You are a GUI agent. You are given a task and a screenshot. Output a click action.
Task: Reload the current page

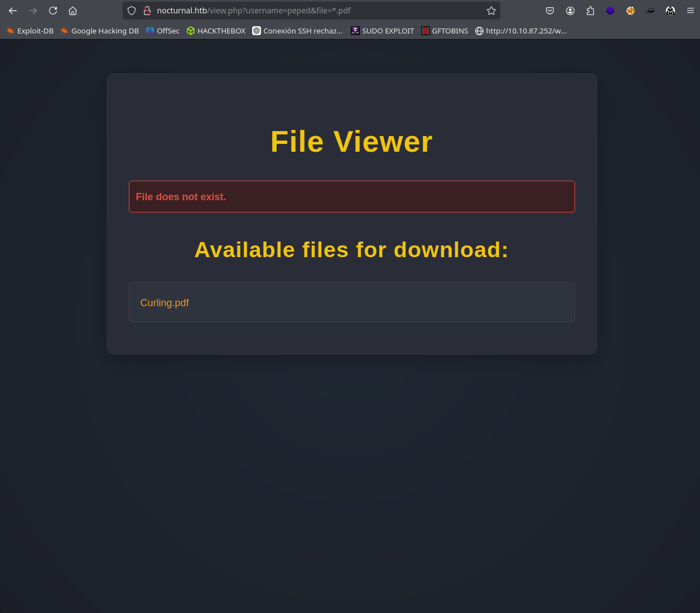pyautogui.click(x=53, y=11)
